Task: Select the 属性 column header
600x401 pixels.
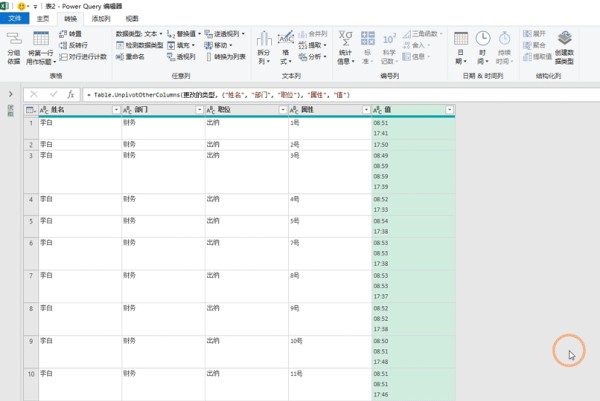Action: tap(330, 110)
